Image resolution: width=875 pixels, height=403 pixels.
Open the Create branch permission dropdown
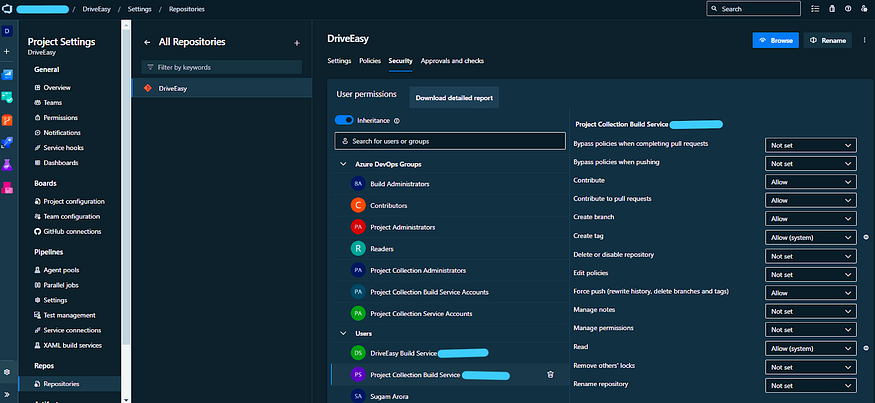(810, 219)
